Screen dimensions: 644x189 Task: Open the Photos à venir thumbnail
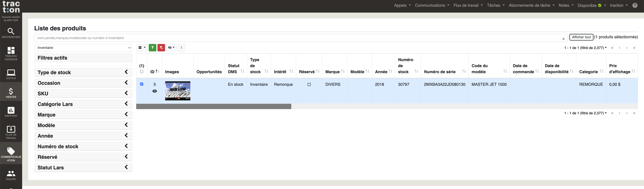coord(178,91)
